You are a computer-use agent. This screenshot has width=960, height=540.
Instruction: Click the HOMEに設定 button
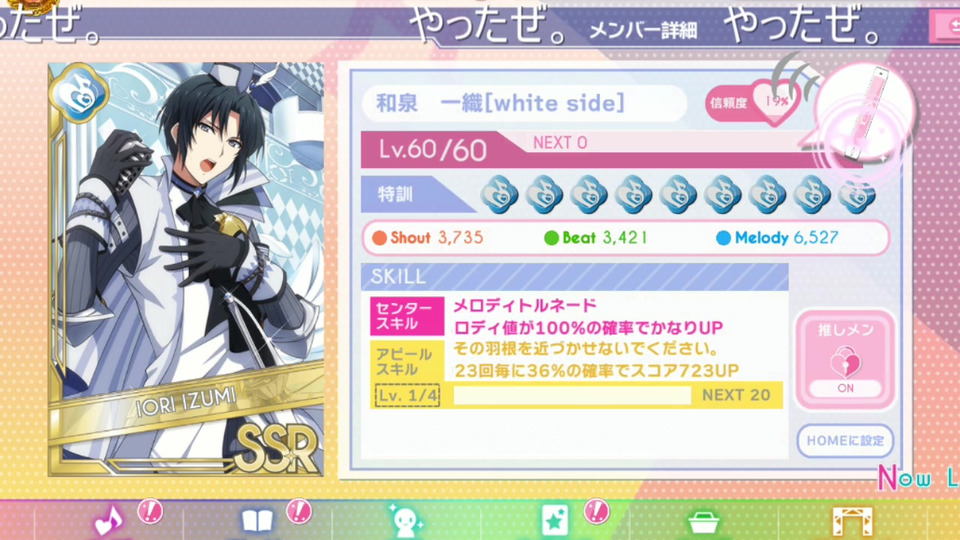click(845, 441)
